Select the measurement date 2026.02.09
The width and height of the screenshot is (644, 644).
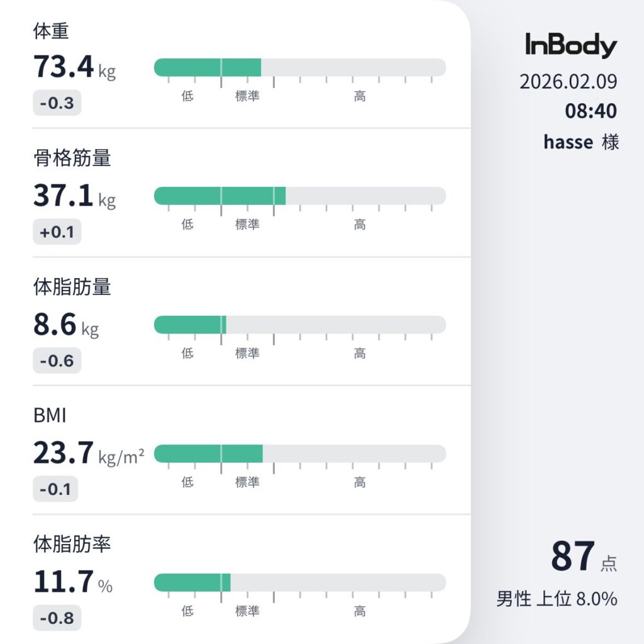568,82
